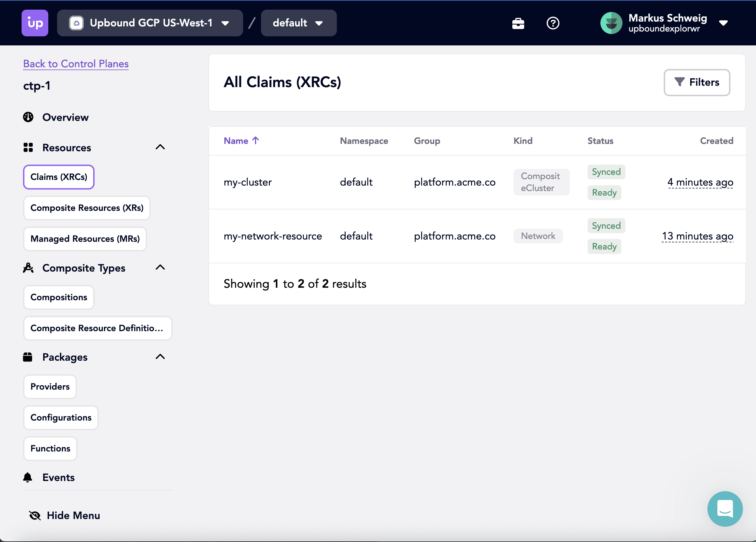Open the my-network-resource claim row
This screenshot has height=542, width=756.
(272, 236)
